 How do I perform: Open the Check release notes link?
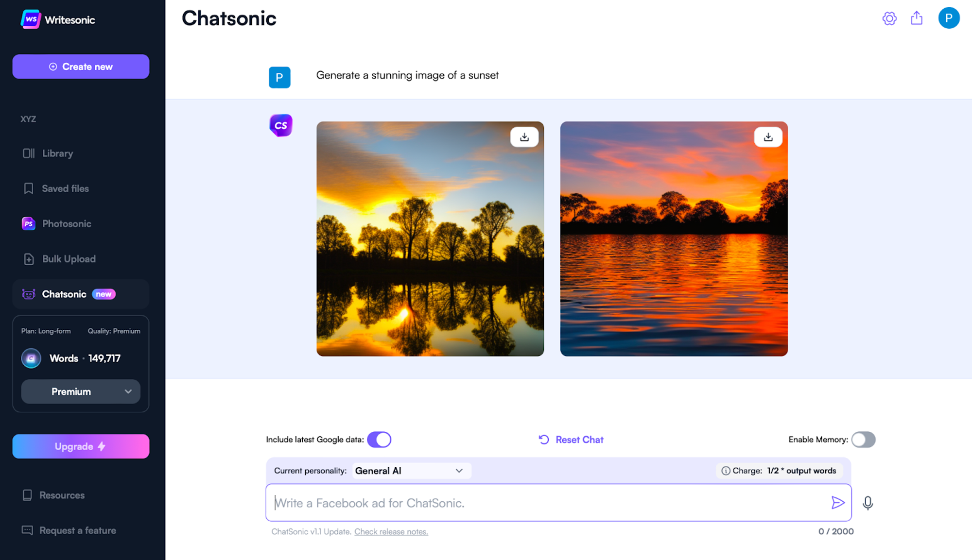pyautogui.click(x=391, y=531)
